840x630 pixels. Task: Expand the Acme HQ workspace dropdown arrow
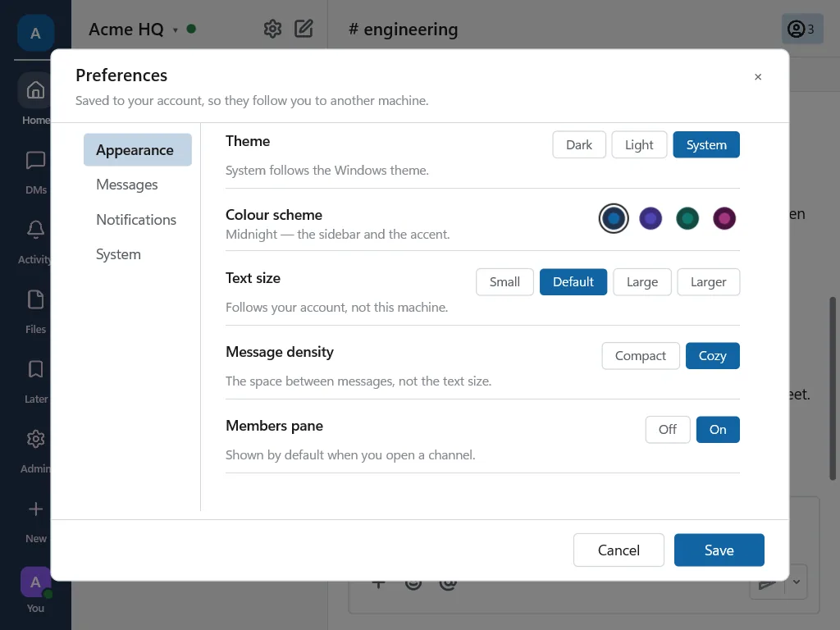coord(176,30)
